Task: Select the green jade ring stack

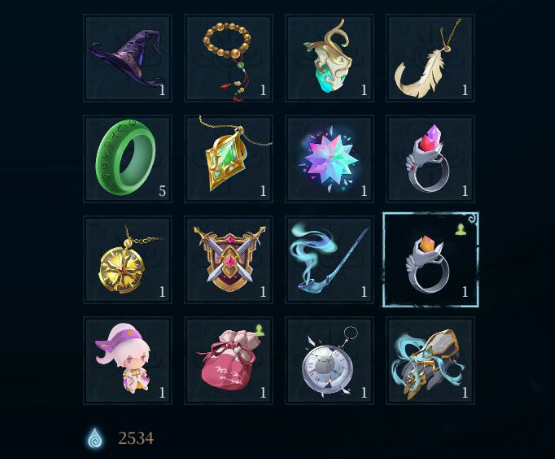Action: tap(127, 159)
